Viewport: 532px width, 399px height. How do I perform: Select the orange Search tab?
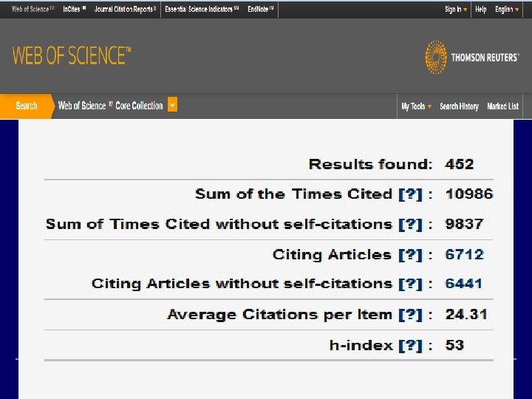[26, 106]
